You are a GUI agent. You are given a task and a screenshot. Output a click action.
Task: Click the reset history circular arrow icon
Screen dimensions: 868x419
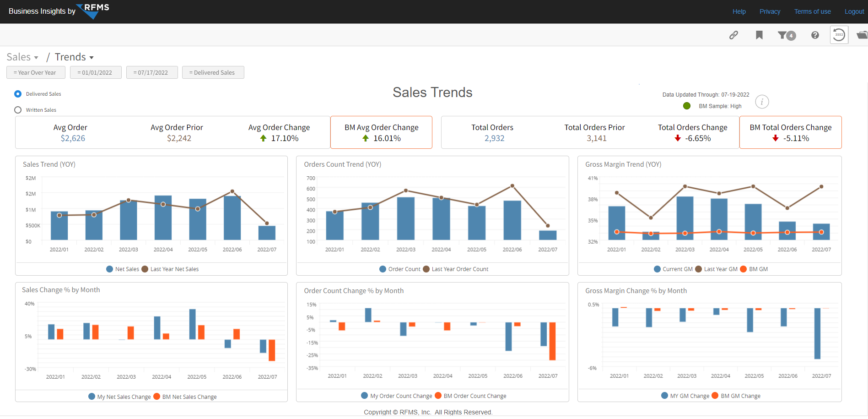(839, 35)
